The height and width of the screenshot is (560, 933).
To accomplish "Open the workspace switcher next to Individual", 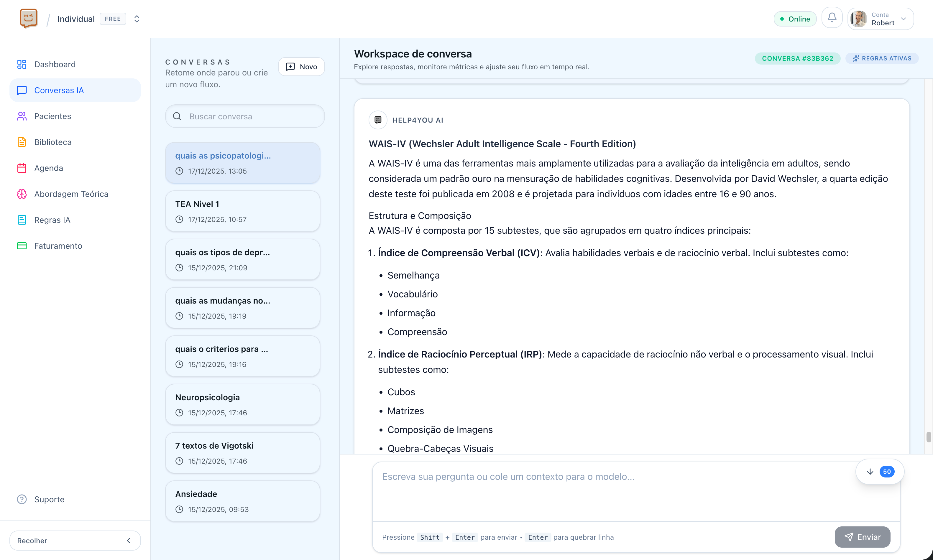I will [137, 19].
